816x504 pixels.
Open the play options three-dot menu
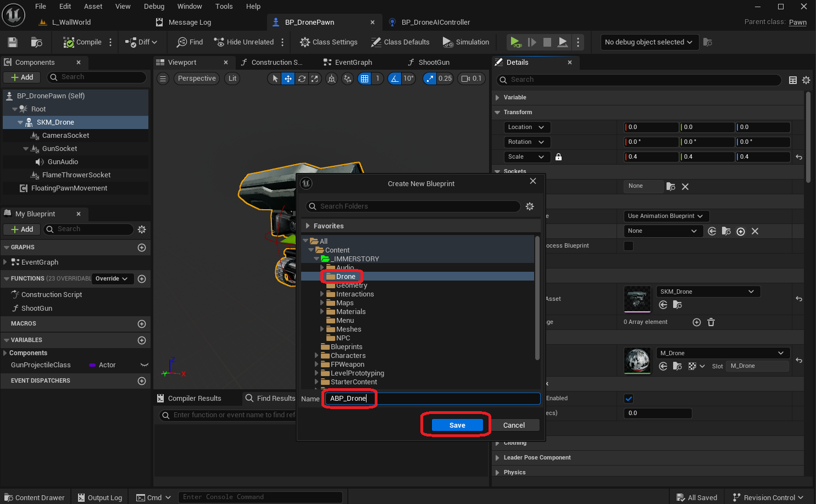click(578, 42)
